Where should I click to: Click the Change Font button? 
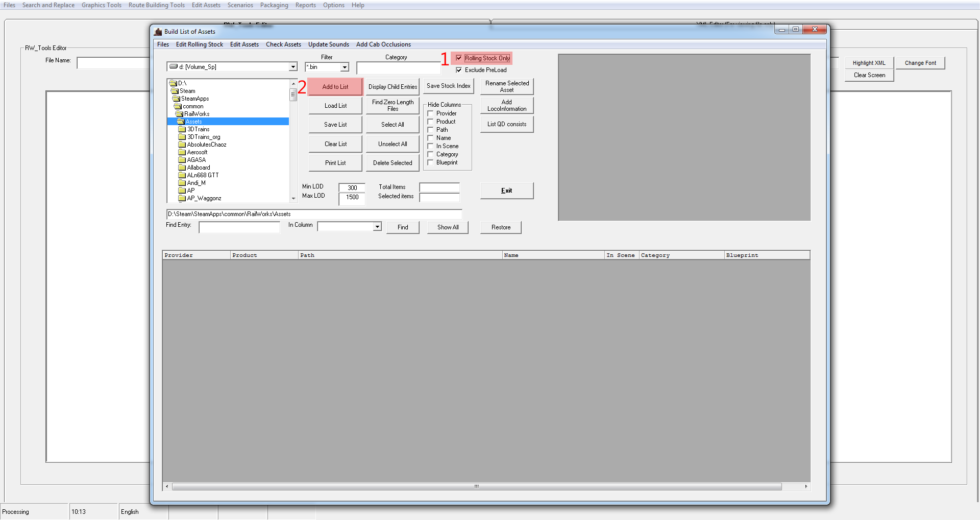pos(920,63)
